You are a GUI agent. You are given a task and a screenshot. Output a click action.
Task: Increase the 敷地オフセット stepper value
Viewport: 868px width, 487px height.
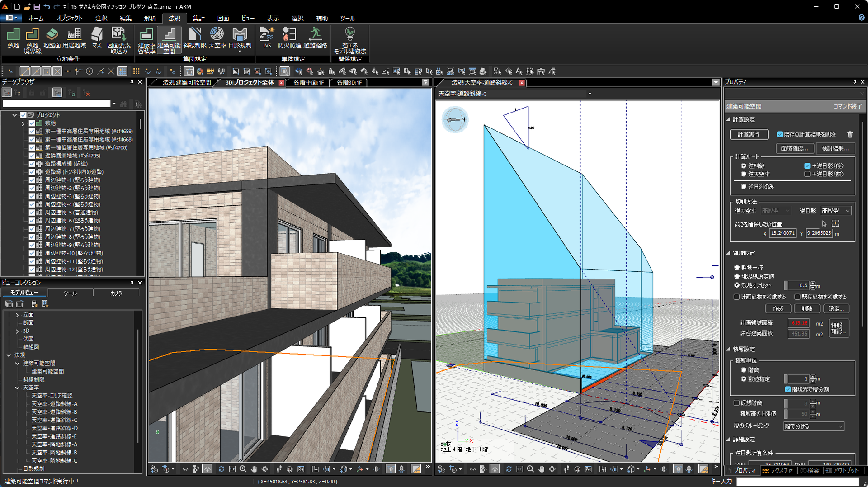[x=813, y=284]
